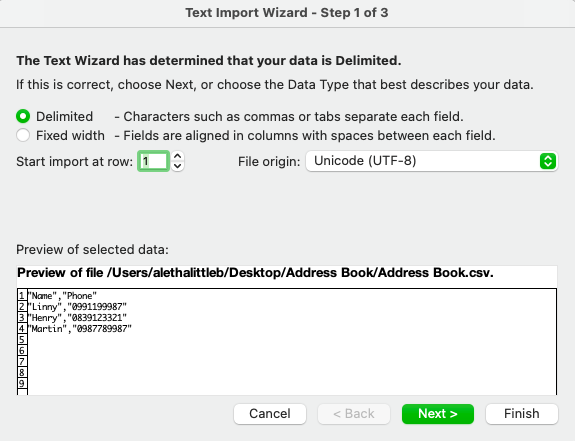The width and height of the screenshot is (575, 441).
Task: Click Next to go to step 2
Action: (438, 414)
